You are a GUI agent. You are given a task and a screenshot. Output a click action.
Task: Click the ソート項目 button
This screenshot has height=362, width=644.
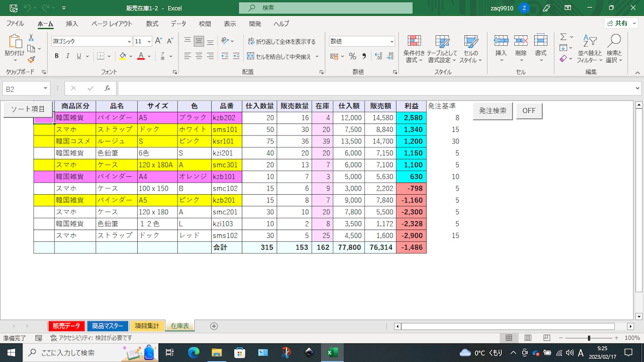point(28,109)
